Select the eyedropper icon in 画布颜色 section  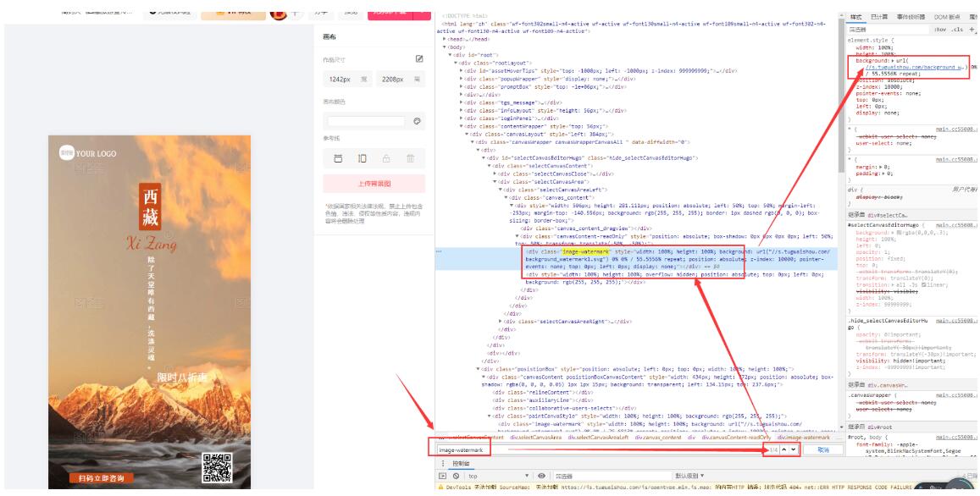[x=417, y=121]
